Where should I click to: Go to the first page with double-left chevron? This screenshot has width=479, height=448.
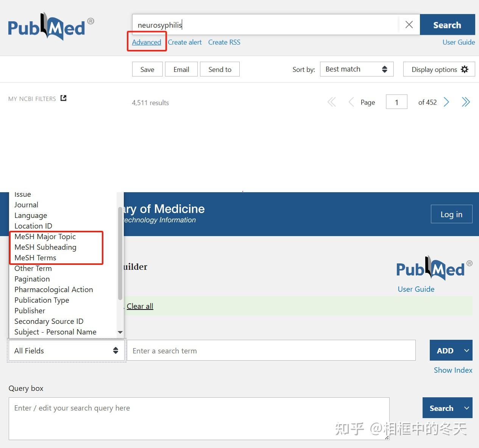pos(331,102)
